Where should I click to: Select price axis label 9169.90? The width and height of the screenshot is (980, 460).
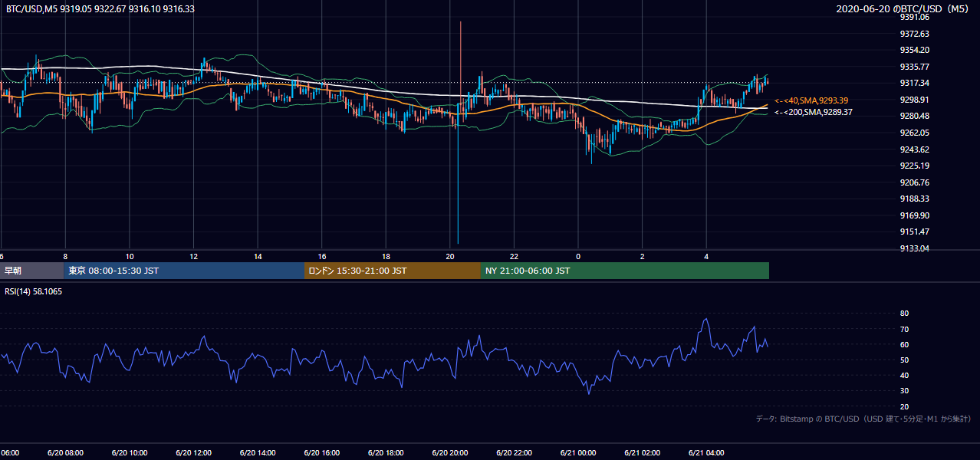pos(915,215)
